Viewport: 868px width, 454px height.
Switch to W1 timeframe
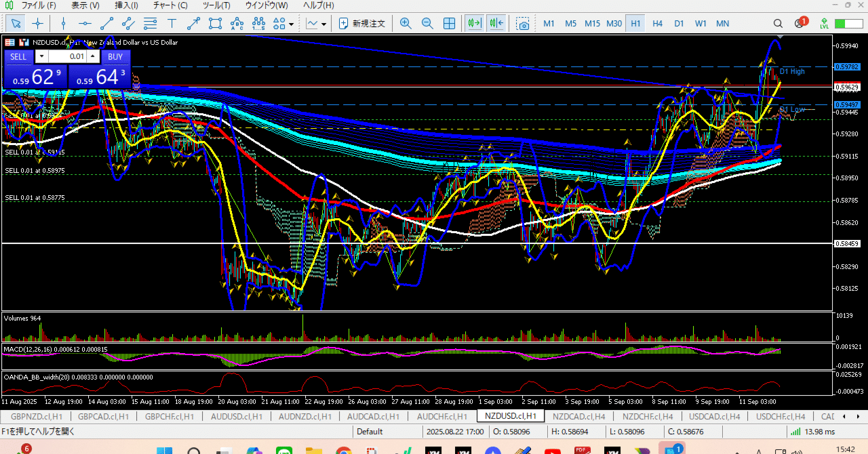click(701, 23)
